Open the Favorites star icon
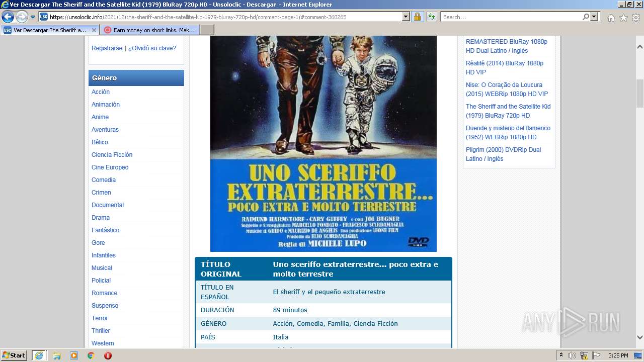Viewport: 644px width, 362px height. (623, 18)
